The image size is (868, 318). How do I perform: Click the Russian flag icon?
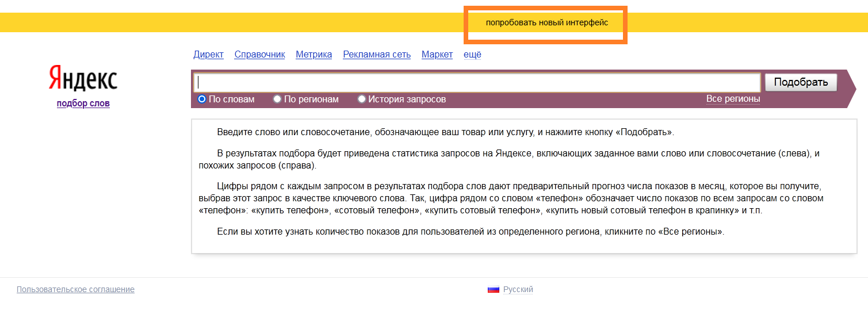click(x=493, y=290)
